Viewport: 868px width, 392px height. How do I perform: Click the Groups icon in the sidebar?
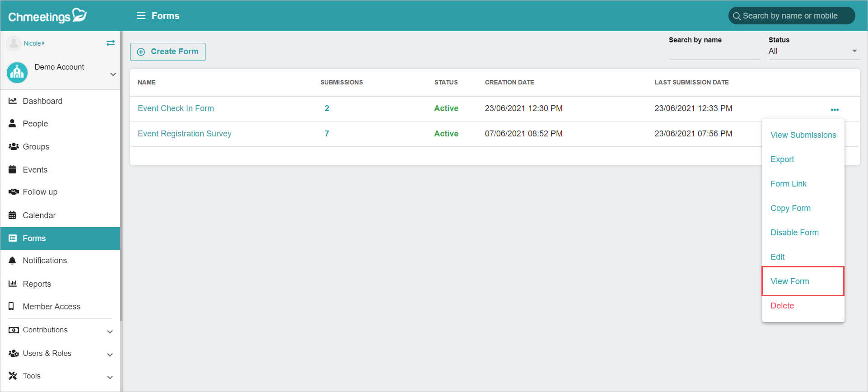(14, 146)
